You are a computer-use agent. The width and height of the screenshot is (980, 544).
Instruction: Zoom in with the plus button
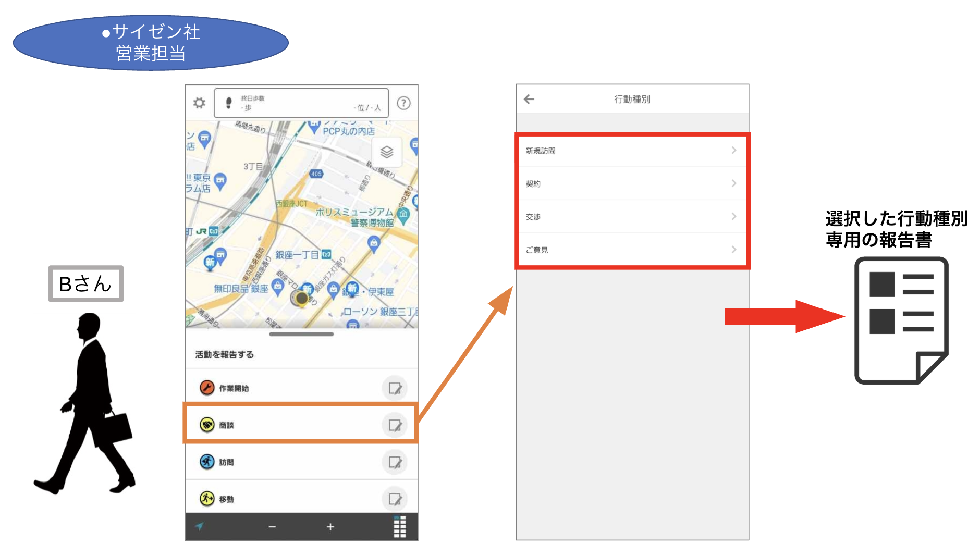coord(330,527)
